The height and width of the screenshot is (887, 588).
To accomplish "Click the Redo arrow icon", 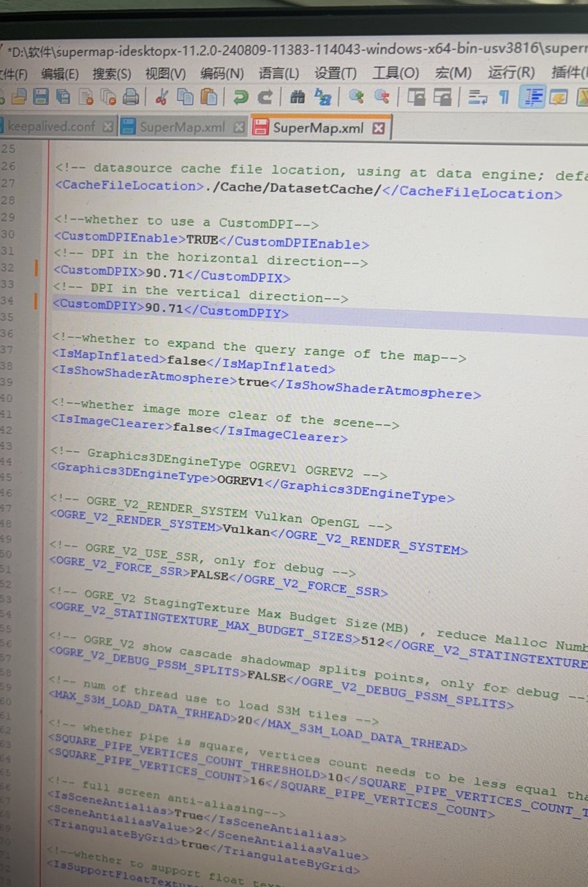I will tap(265, 97).
